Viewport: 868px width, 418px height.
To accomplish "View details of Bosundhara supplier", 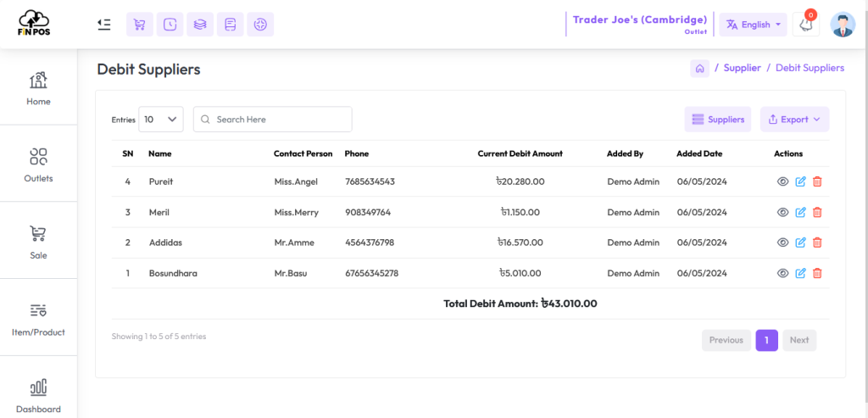I will pyautogui.click(x=782, y=273).
